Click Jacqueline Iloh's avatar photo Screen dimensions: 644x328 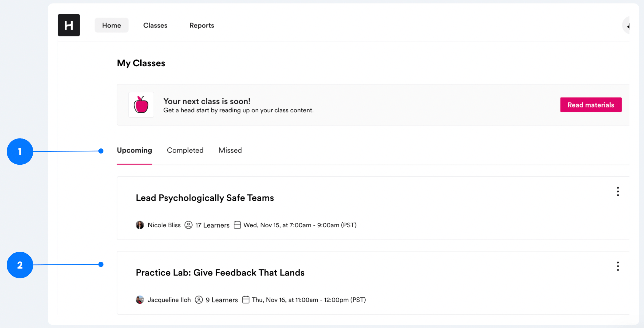point(140,299)
